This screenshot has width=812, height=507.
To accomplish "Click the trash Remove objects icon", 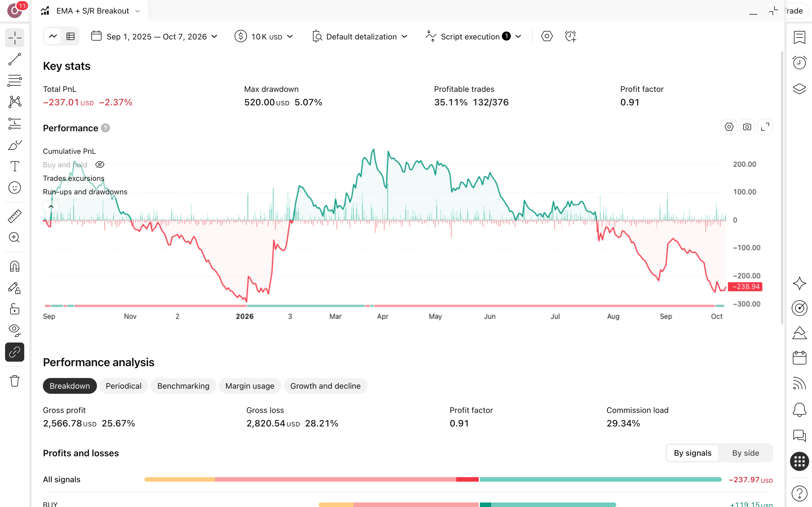I will pyautogui.click(x=15, y=381).
